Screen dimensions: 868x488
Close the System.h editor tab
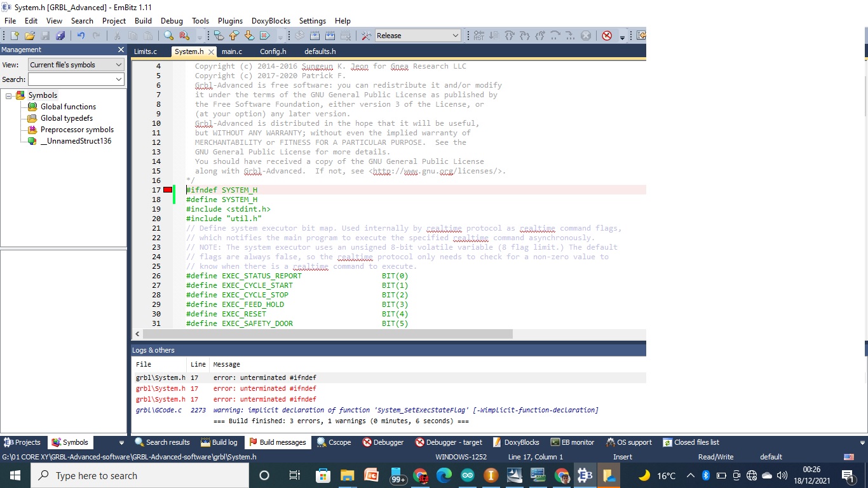(x=211, y=52)
